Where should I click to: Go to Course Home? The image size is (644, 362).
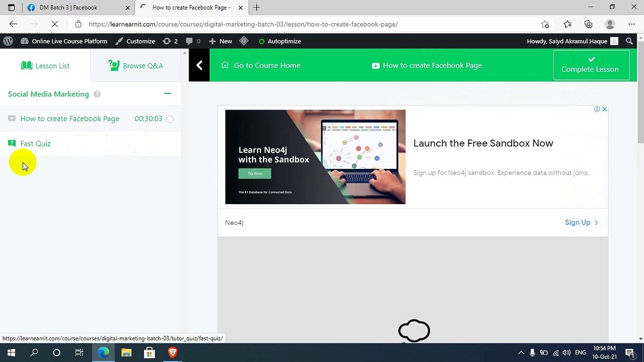(261, 65)
